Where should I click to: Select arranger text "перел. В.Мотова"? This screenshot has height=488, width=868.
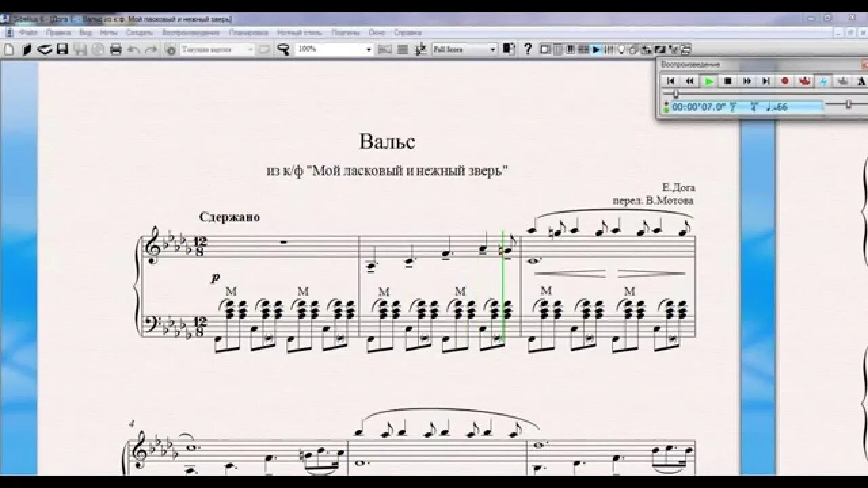653,201
